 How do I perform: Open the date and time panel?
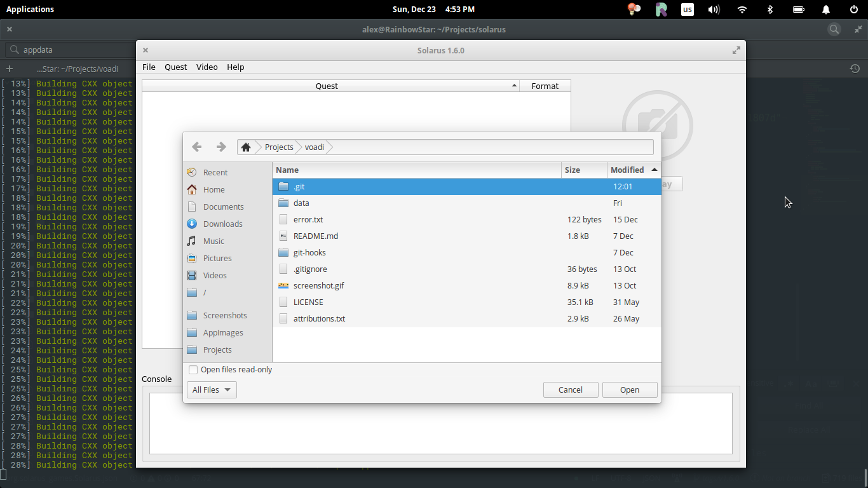433,10
